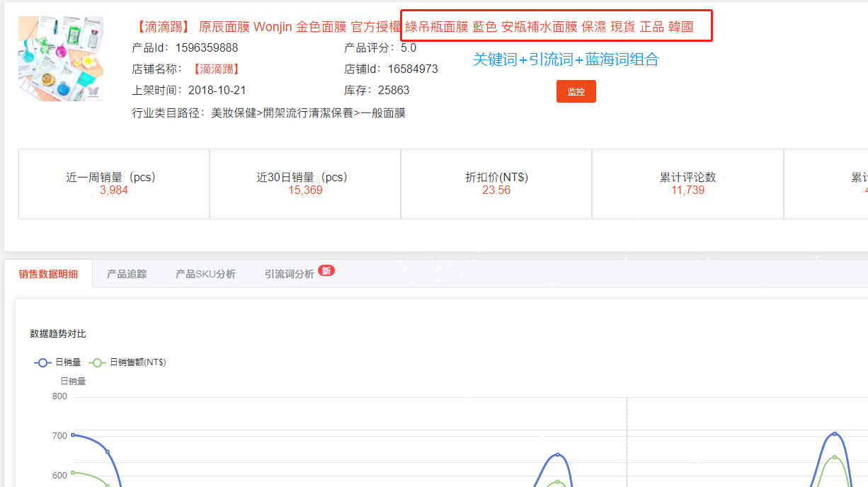Click the 近30日销量 stat card

pos(305,184)
